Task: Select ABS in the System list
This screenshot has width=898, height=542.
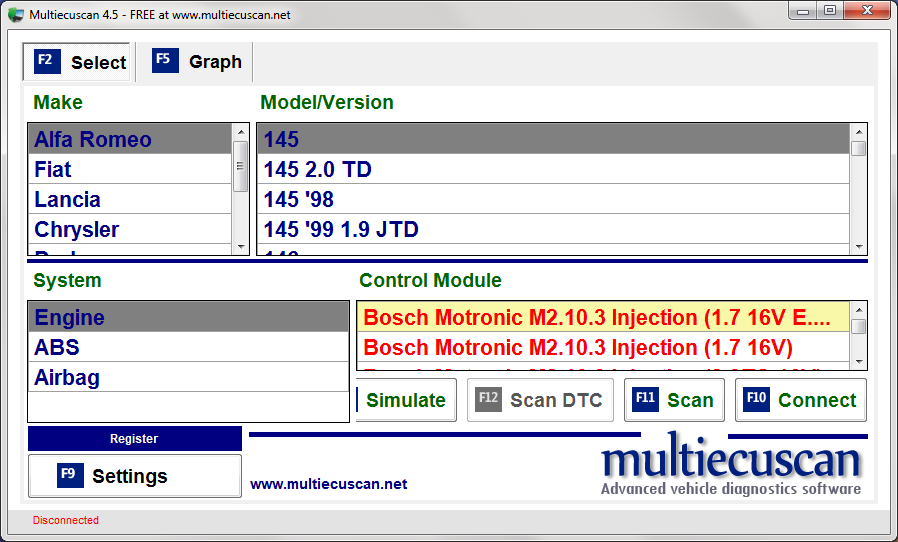Action: (188, 347)
